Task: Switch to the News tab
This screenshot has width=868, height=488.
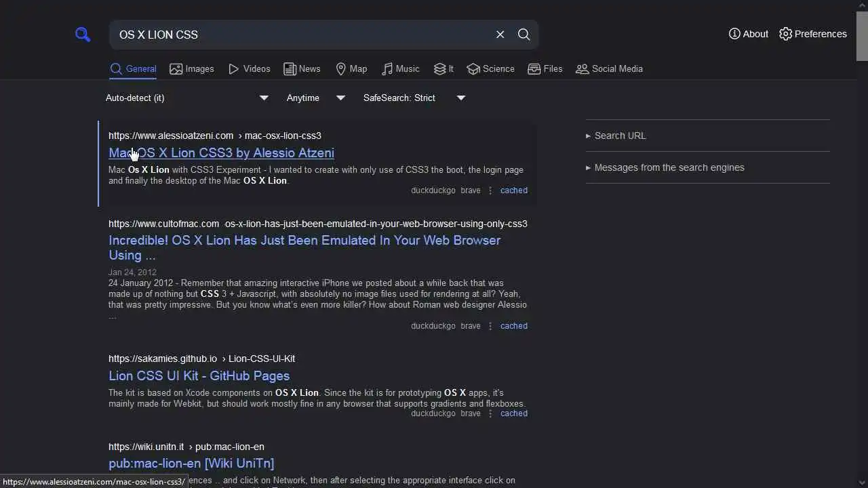Action: 302,68
